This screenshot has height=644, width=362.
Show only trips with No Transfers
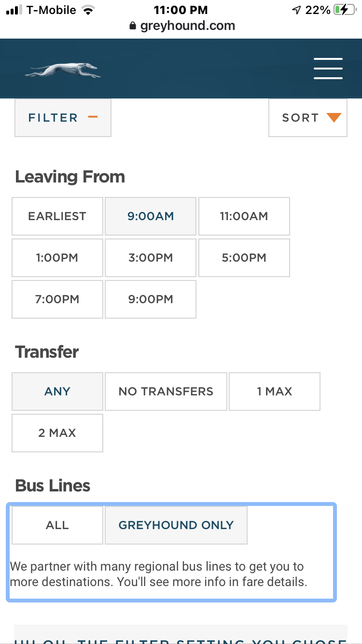click(x=166, y=391)
